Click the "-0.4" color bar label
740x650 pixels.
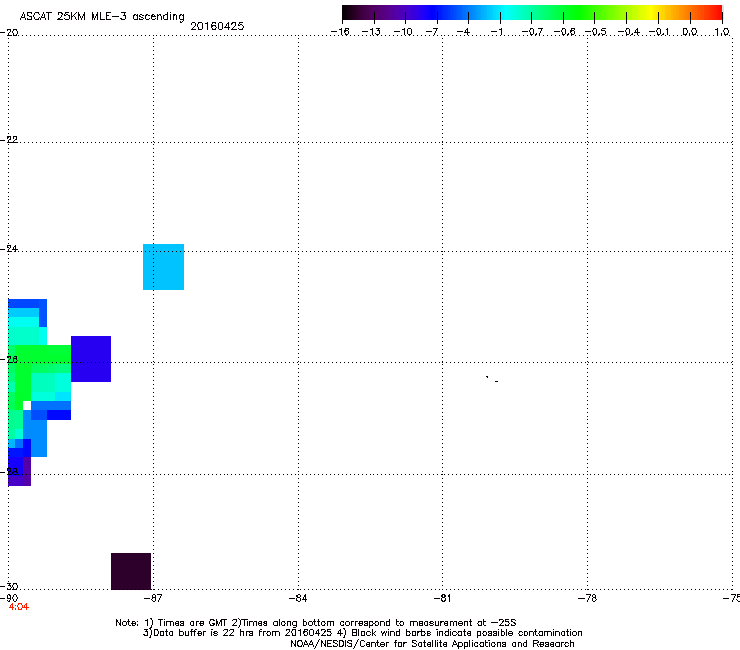(628, 32)
